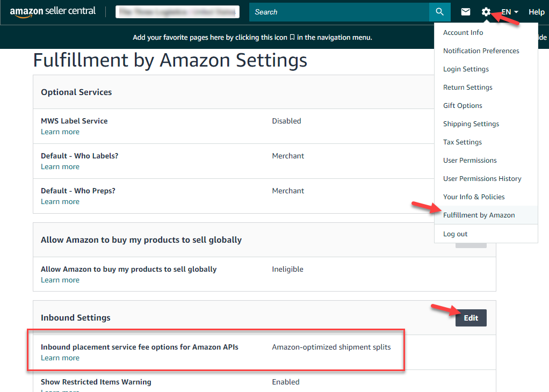Open Tax Settings from menu
549x392 pixels.
[x=462, y=142]
